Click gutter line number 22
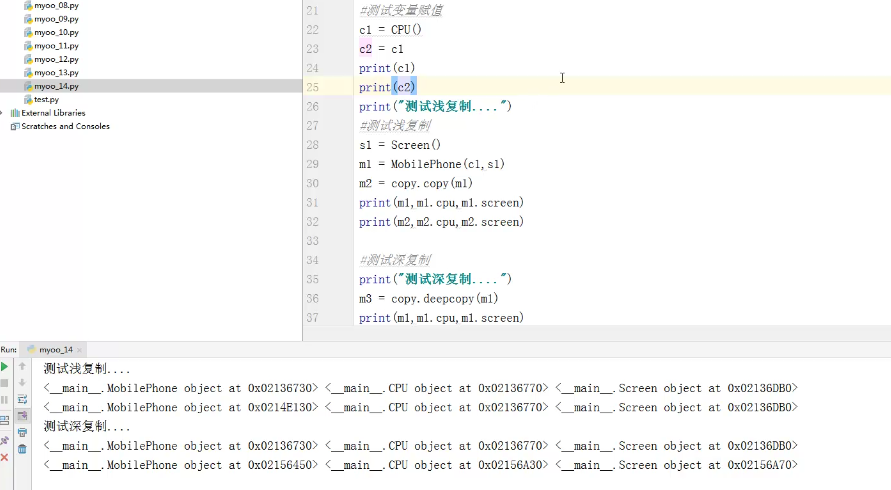 [313, 30]
